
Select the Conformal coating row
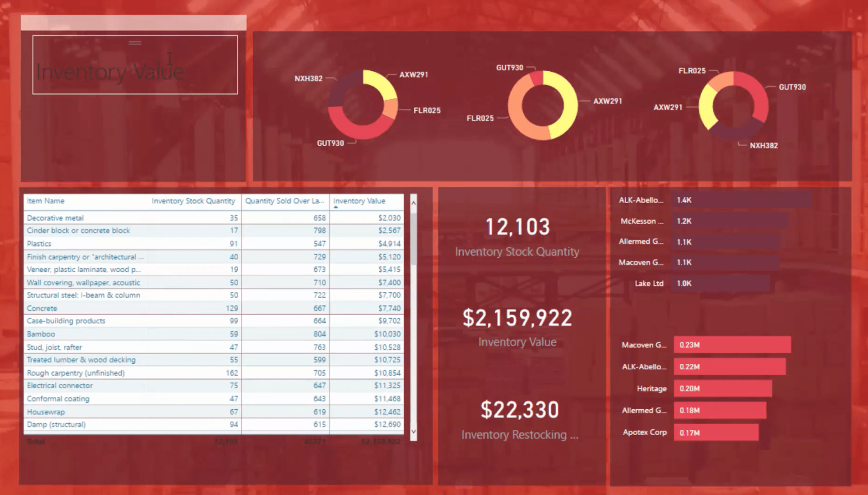coord(214,398)
